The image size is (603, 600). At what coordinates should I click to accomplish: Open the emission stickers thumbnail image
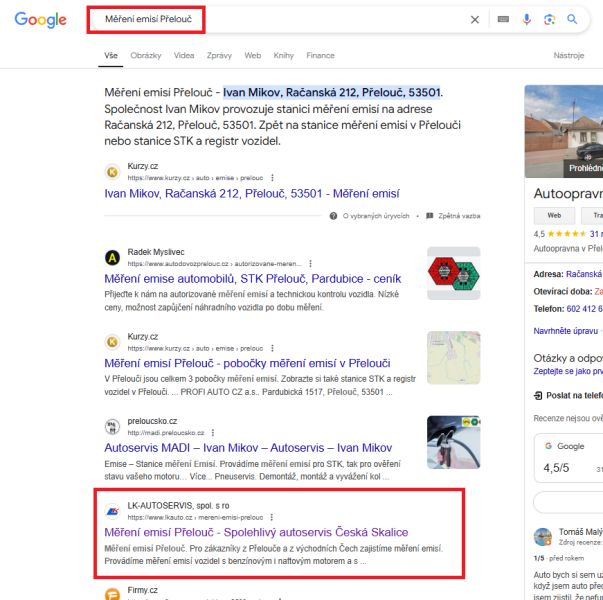453,273
